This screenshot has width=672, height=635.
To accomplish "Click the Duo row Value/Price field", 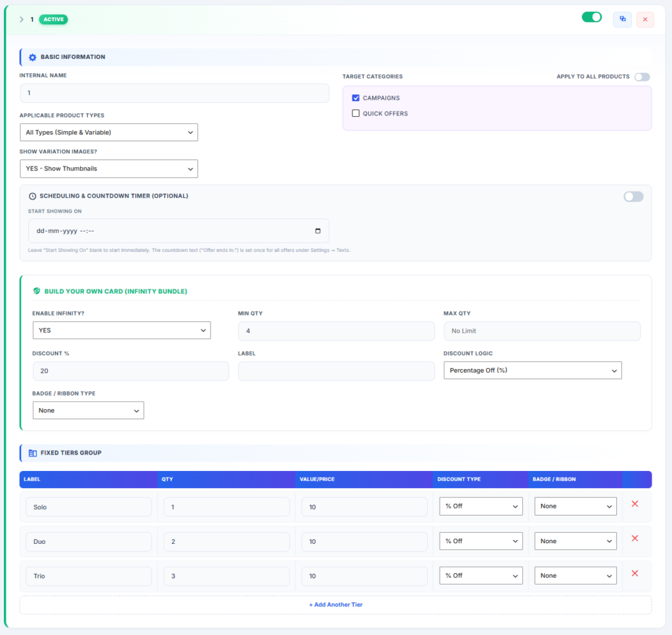I will click(x=365, y=542).
